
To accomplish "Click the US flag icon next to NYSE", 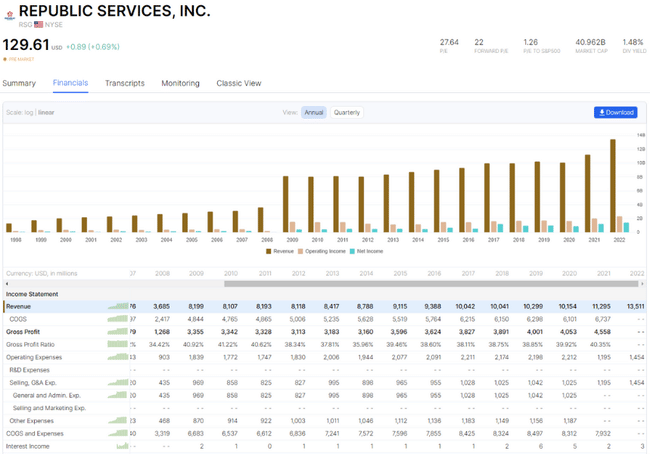I will [38, 24].
